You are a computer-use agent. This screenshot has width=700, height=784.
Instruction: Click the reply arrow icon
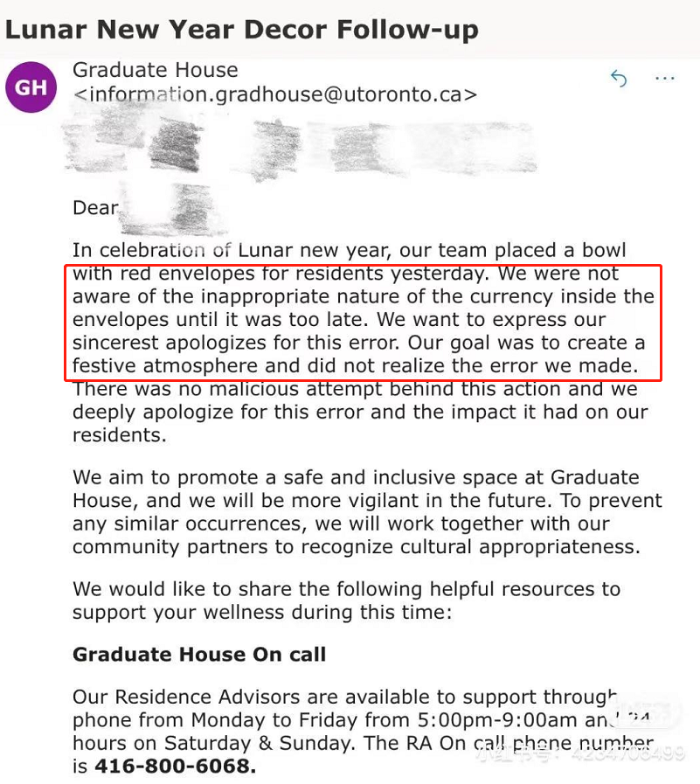619,80
